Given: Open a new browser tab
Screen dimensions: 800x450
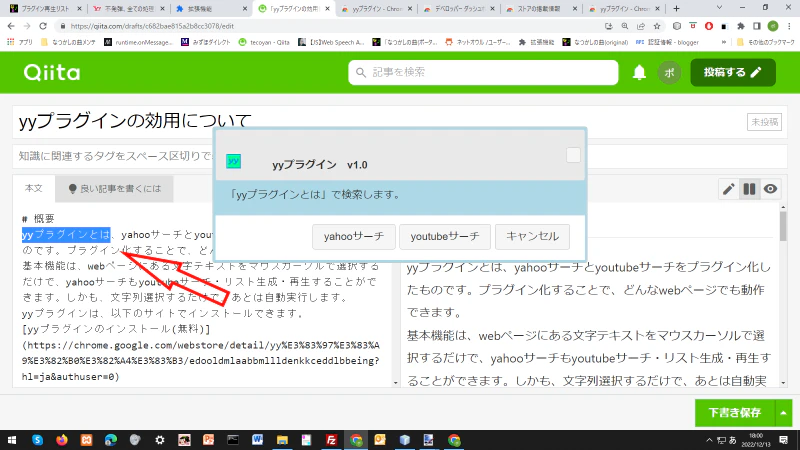Looking at the screenshot, I should click(x=676, y=8).
